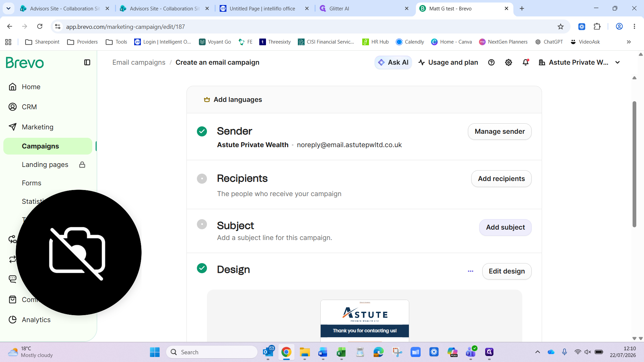Go to Email campaigns breadcrumb link
Image resolution: width=644 pixels, height=362 pixels.
coord(139,62)
